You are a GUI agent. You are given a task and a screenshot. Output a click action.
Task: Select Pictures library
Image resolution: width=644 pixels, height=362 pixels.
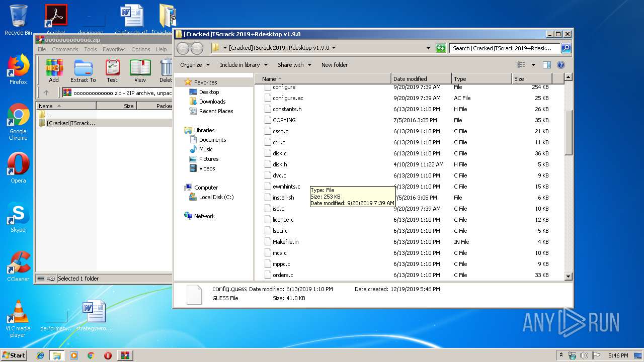coord(208,159)
